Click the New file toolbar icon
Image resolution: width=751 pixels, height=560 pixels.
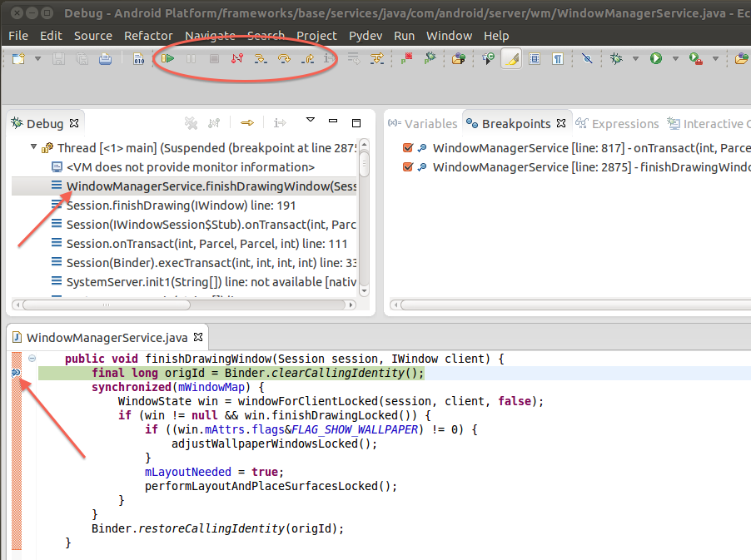(18, 58)
